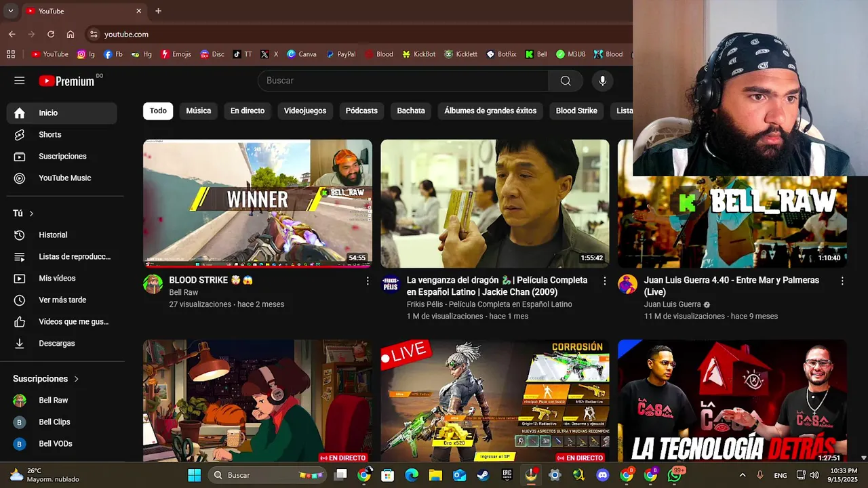Start voice search with microphone icon
This screenshot has height=488, width=868.
tap(602, 81)
